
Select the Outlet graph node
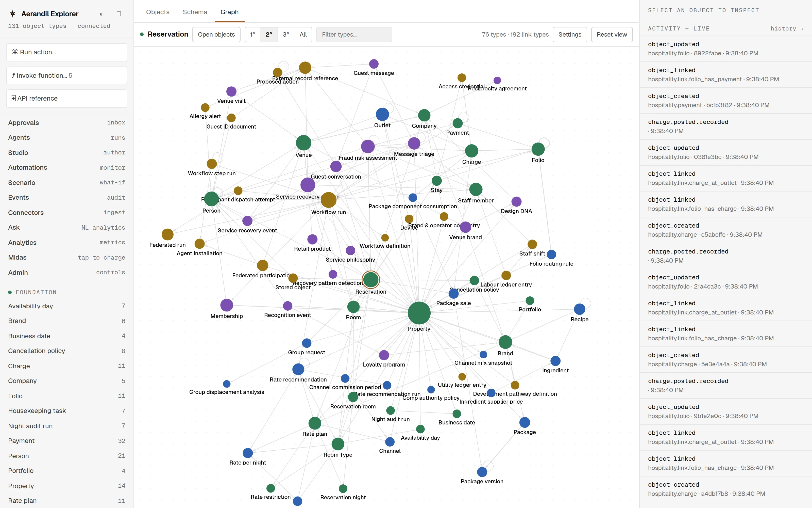(x=382, y=115)
